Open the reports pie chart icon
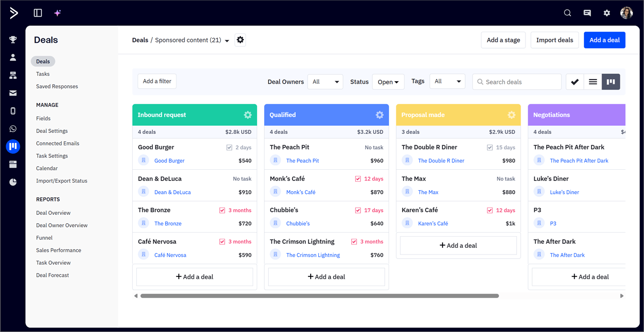The image size is (644, 332). (13, 182)
